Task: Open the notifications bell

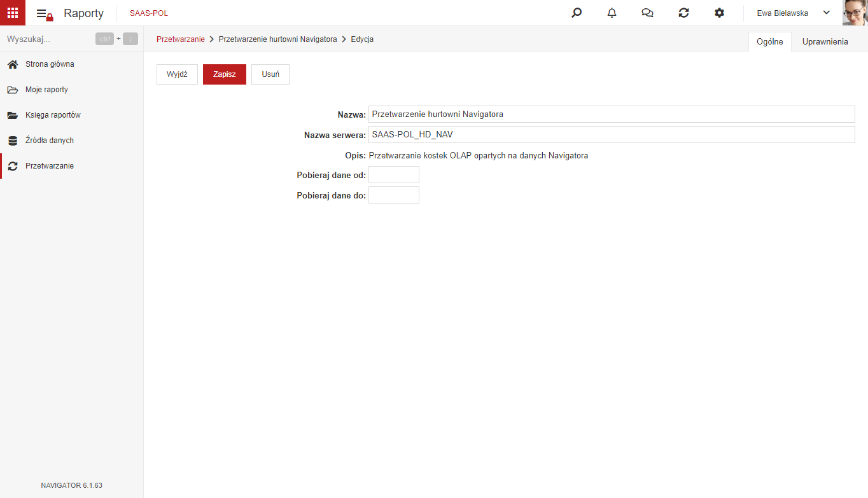Action: 612,13
